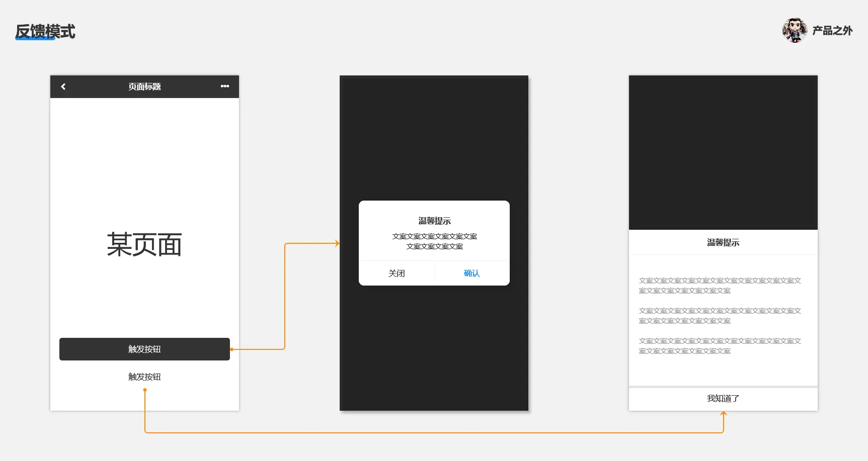Click the blue 确认 button
This screenshot has width=868, height=461.
[472, 273]
